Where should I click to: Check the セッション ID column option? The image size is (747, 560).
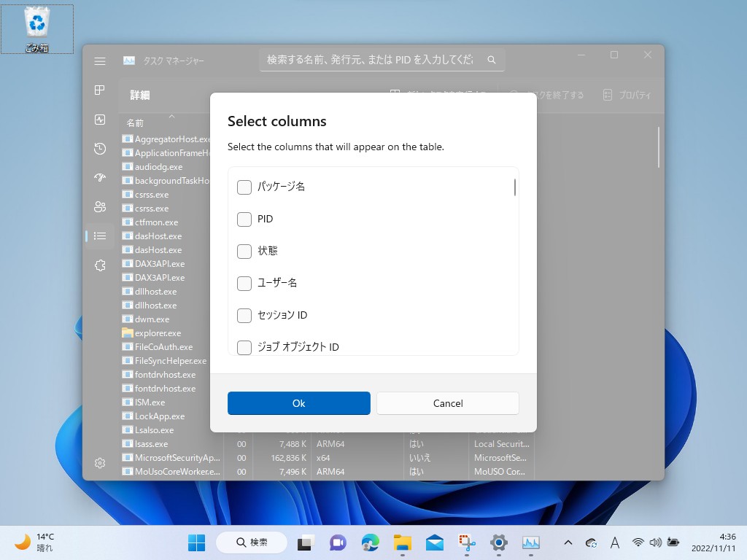(244, 315)
